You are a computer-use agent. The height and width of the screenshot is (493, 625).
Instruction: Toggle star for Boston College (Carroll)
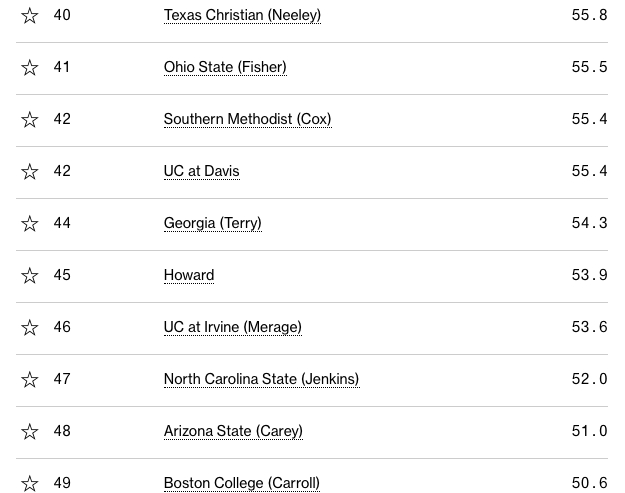point(30,483)
